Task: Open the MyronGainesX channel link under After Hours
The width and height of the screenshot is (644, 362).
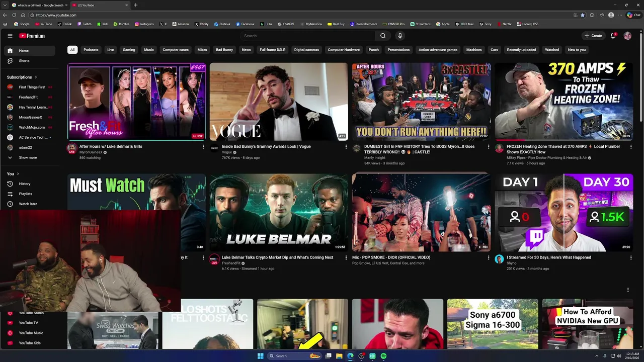Action: [x=91, y=152]
